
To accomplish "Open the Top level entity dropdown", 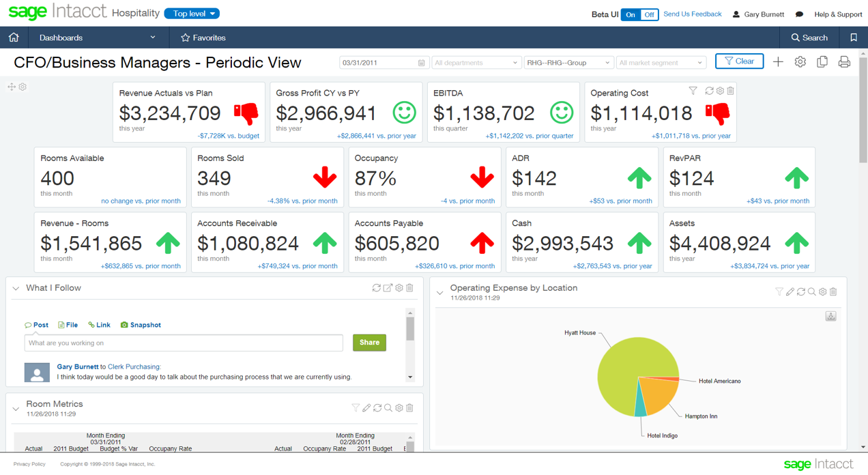I will click(192, 14).
